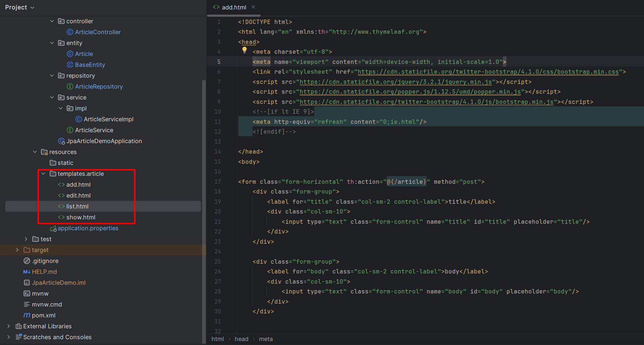Click the pom.xml Maven icon
The image size is (644, 345).
click(27, 315)
